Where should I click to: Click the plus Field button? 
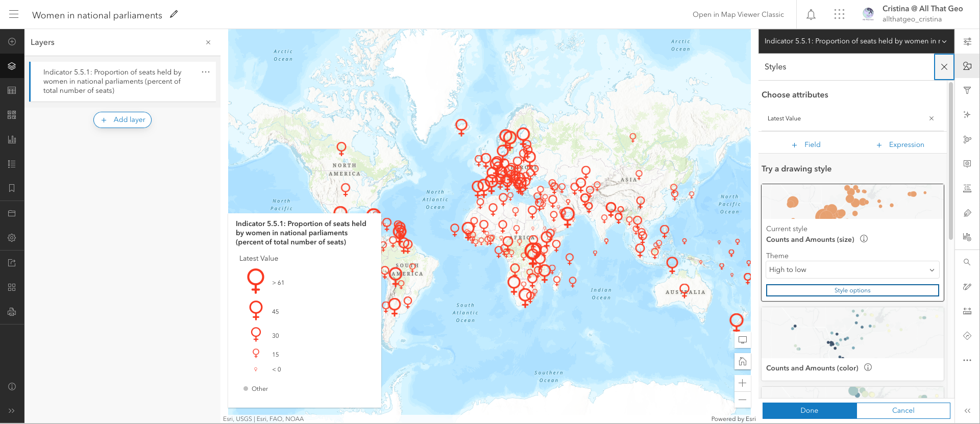806,145
